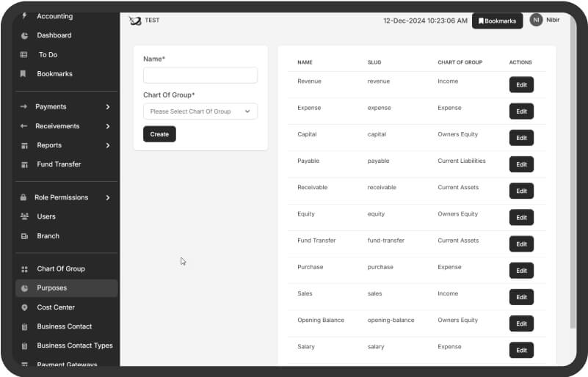The width and height of the screenshot is (588, 377).
Task: Click the Bookmarks icon in sidebar
Action: pyautogui.click(x=24, y=74)
